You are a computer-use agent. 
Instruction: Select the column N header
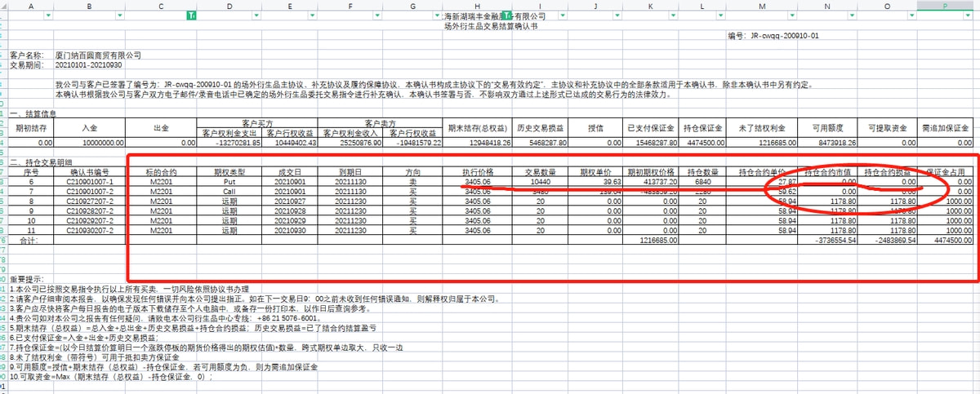tap(827, 5)
